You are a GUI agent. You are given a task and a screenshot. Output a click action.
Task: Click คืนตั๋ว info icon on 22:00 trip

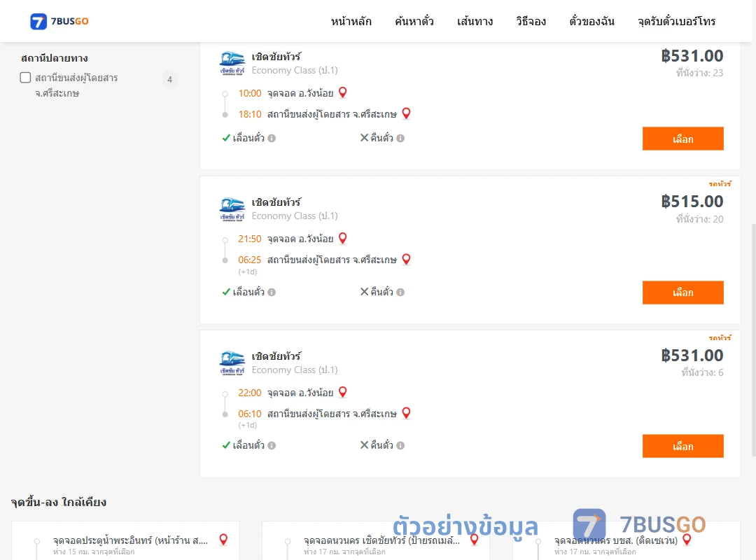(400, 446)
